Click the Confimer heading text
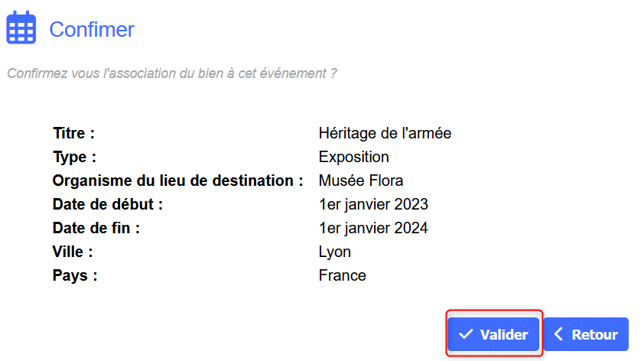The image size is (644, 361). point(92,30)
